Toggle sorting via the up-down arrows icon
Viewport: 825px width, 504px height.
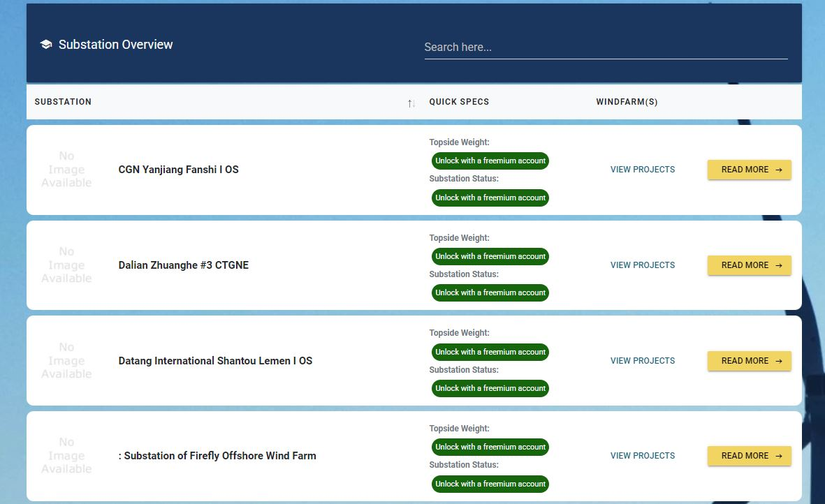410,103
